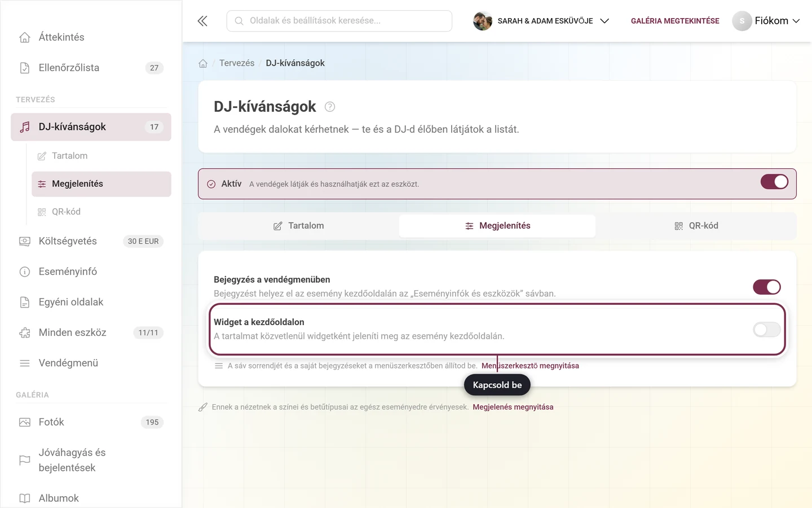Turn off the Aktív tool toggle
This screenshot has height=508, width=812.
(774, 182)
